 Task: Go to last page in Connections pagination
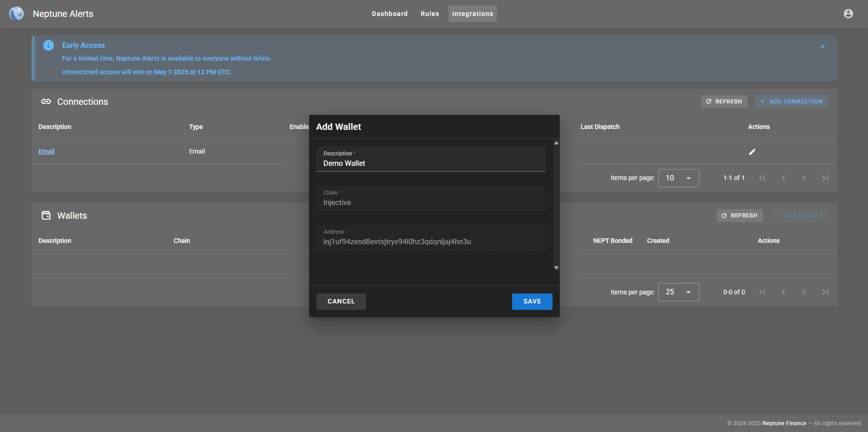click(825, 178)
